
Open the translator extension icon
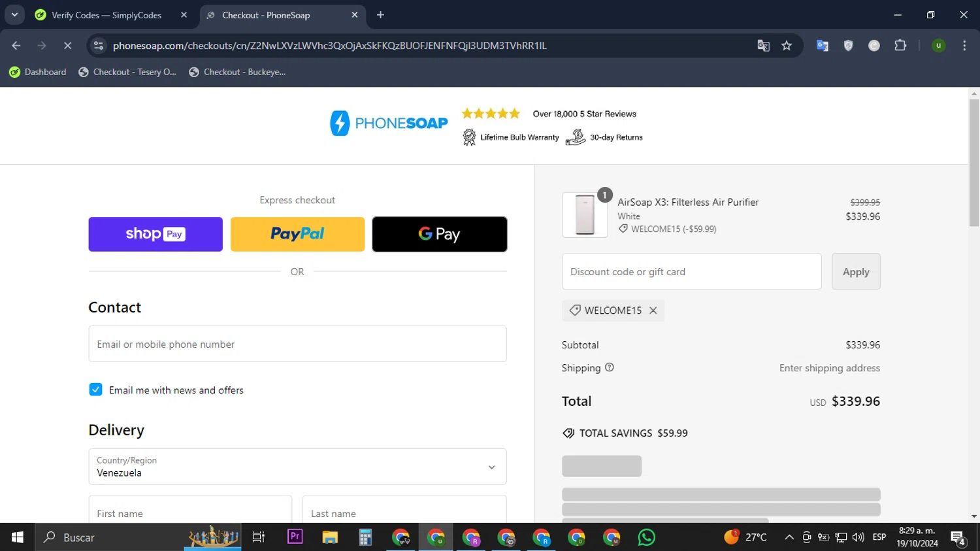coord(823,46)
